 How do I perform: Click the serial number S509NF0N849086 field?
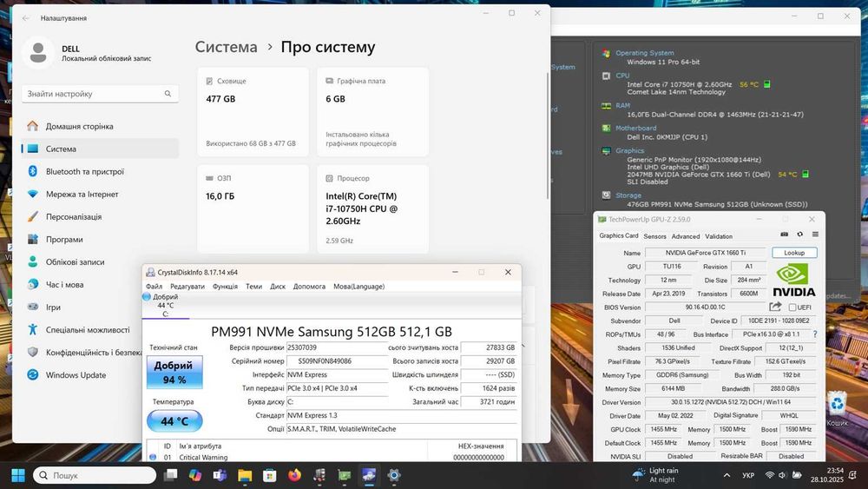[337, 361]
